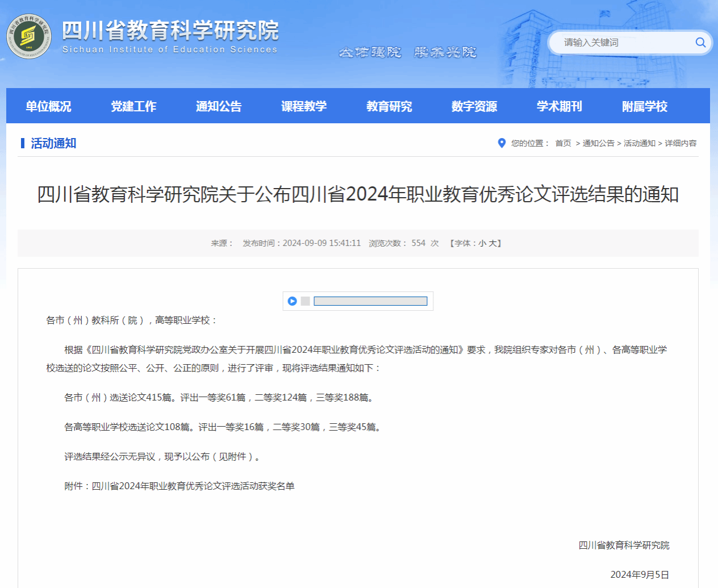The image size is (718, 588).
Task: Click 通知公告 breadcrumb link
Action: click(x=599, y=143)
